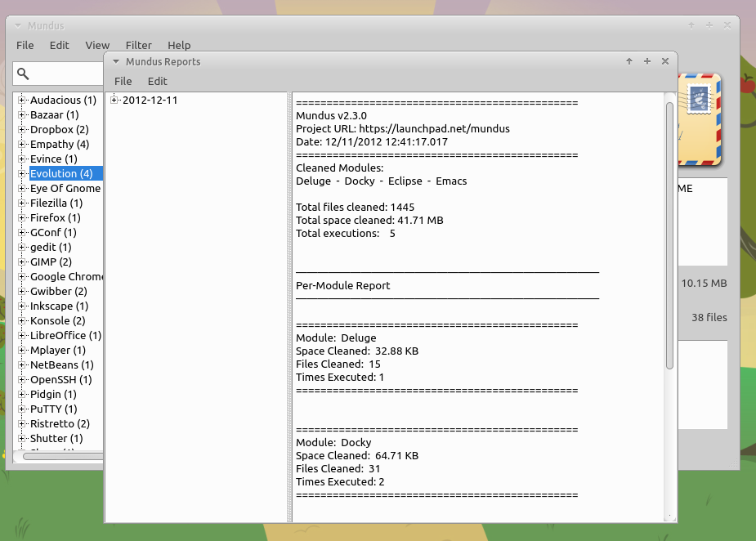Open the View menu in Mundus
The height and width of the screenshot is (541, 756).
(97, 45)
